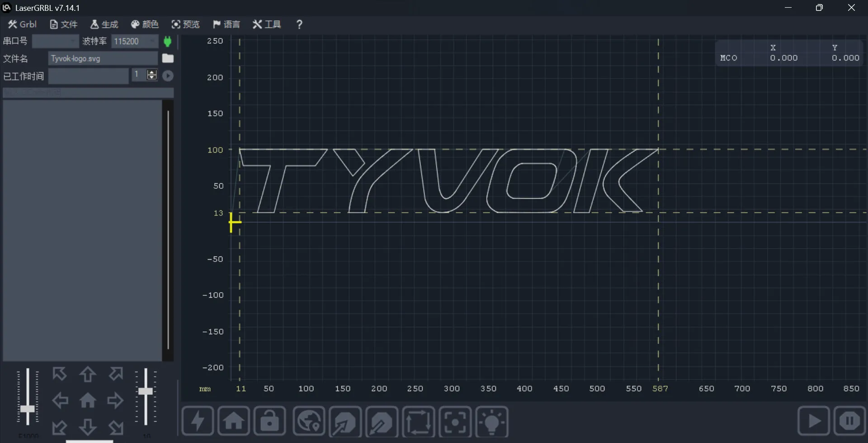Toggle the home button in jog pad
868x443 pixels.
[x=88, y=401]
